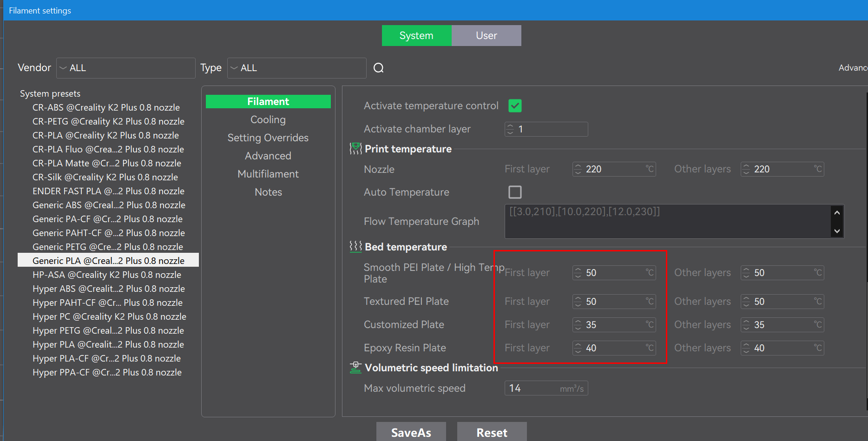Click Flow Temperature Graph scroll down arrow
The image size is (868, 441).
(837, 231)
